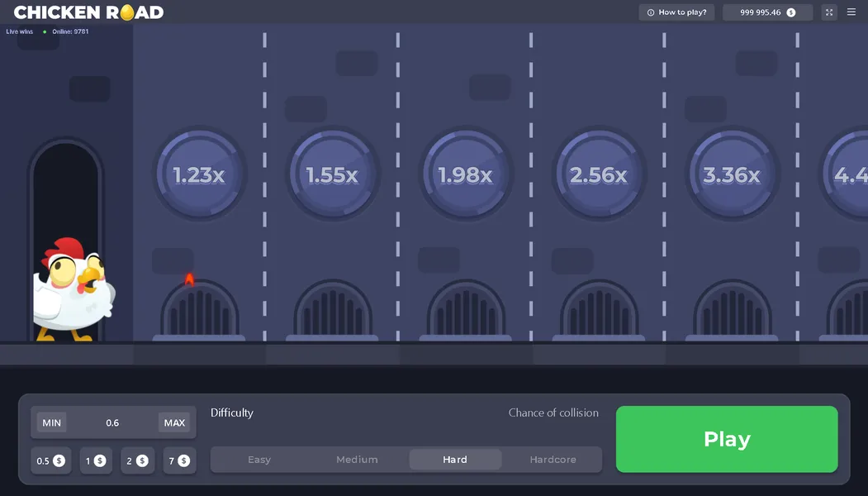
Task: Select the Medium difficulty tab
Action: [x=357, y=459]
